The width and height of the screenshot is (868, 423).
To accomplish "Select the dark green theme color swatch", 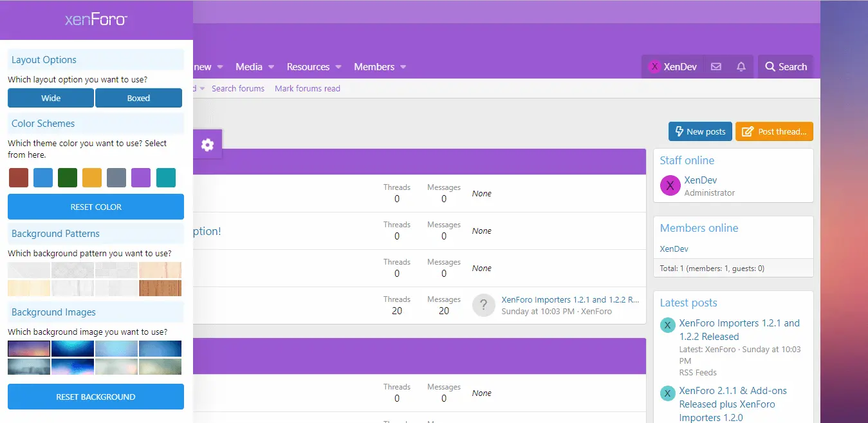I will point(68,178).
